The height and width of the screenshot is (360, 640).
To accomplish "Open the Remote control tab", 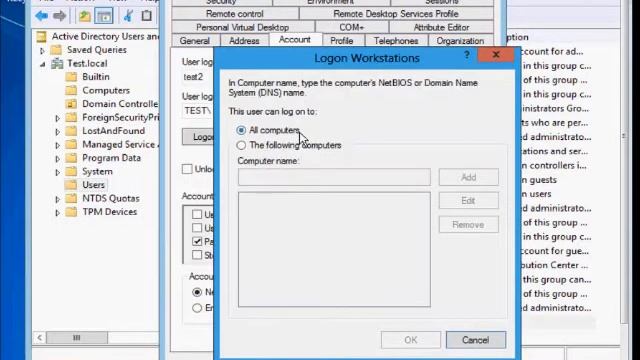I will (x=235, y=14).
